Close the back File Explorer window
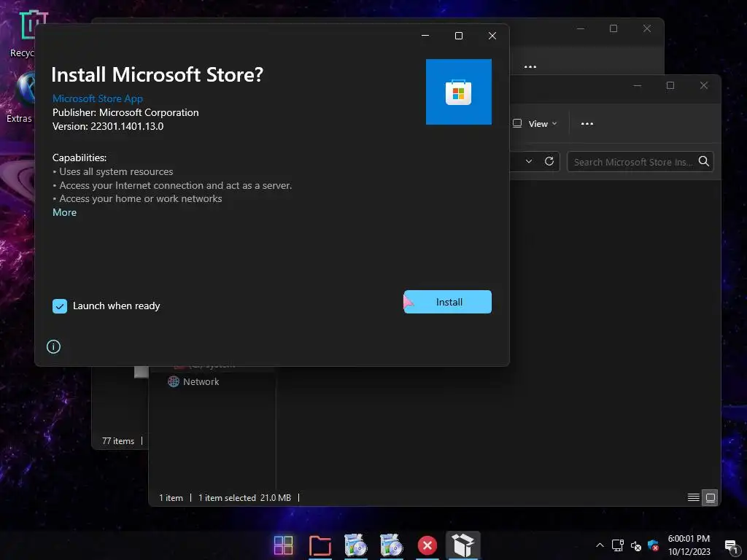The width and height of the screenshot is (747, 560). [x=647, y=28]
